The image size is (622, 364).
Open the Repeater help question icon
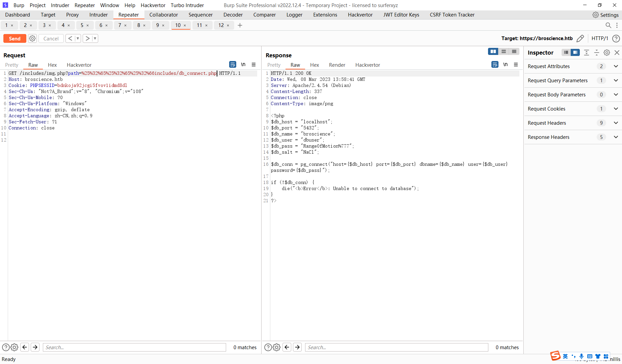pos(616,38)
